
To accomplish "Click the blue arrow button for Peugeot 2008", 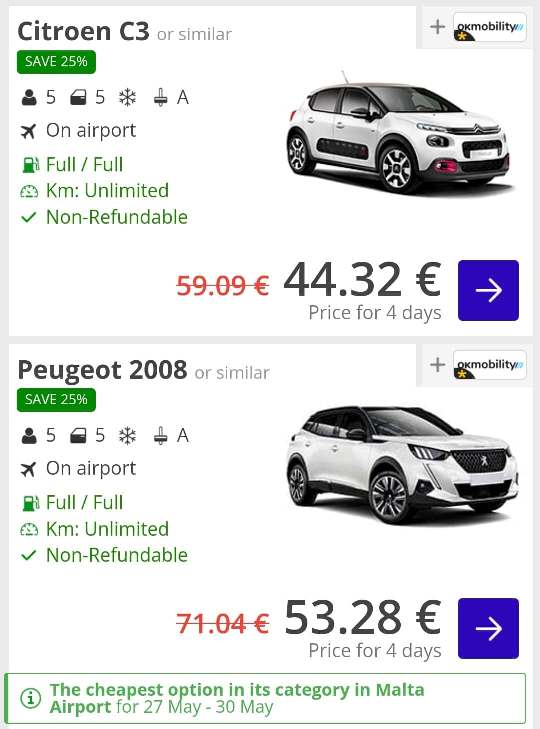I will point(488,629).
